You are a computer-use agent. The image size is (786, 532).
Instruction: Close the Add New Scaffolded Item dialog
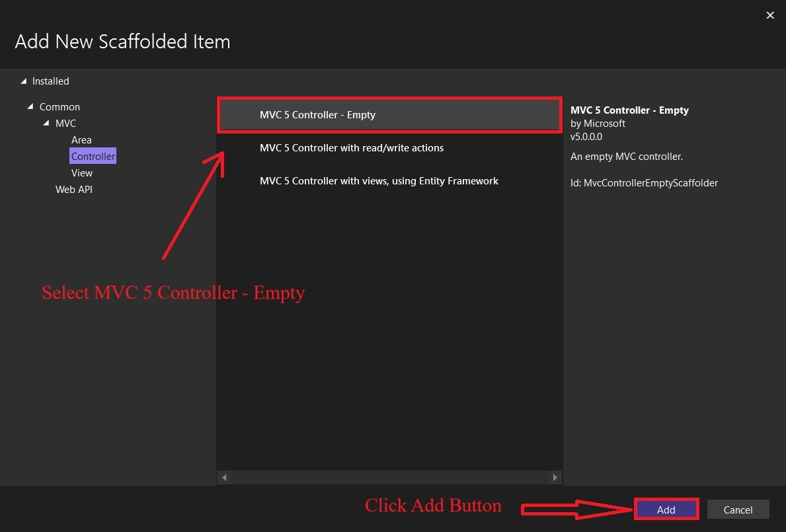tap(770, 15)
